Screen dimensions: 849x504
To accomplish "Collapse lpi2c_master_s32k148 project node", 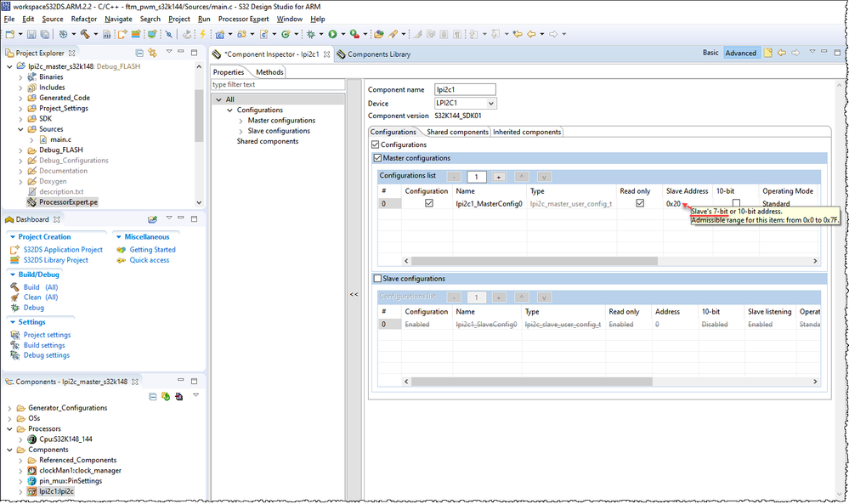I will pos(9,66).
